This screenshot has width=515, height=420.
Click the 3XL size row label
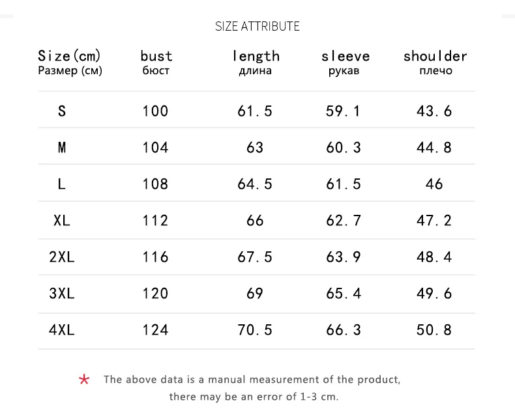coord(62,293)
